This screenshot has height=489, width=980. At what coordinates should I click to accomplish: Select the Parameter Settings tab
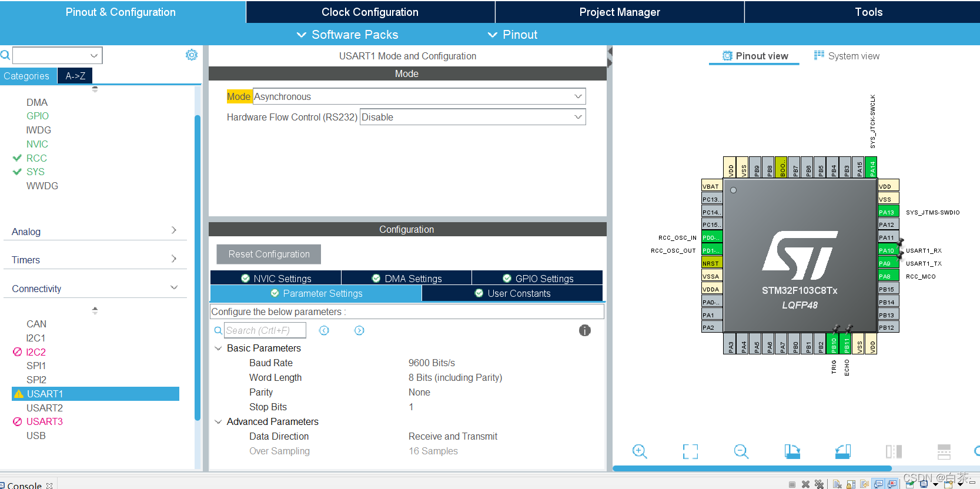point(316,293)
